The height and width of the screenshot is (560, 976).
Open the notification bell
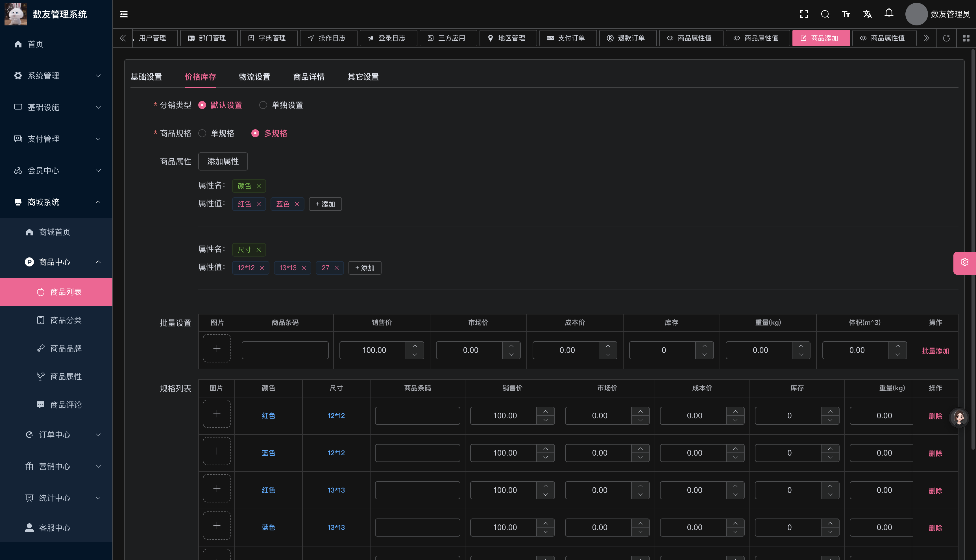click(x=889, y=14)
